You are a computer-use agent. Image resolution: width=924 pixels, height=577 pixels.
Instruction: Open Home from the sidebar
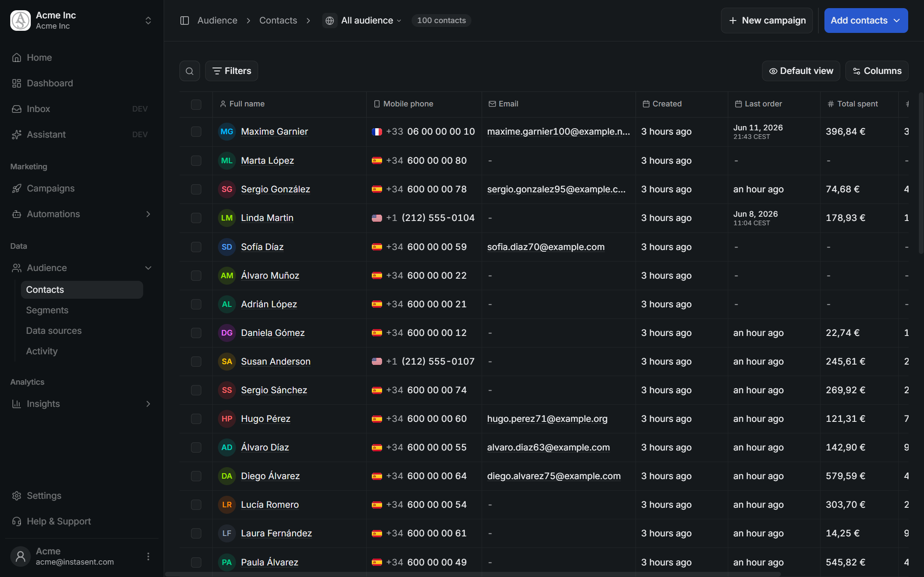pyautogui.click(x=39, y=58)
